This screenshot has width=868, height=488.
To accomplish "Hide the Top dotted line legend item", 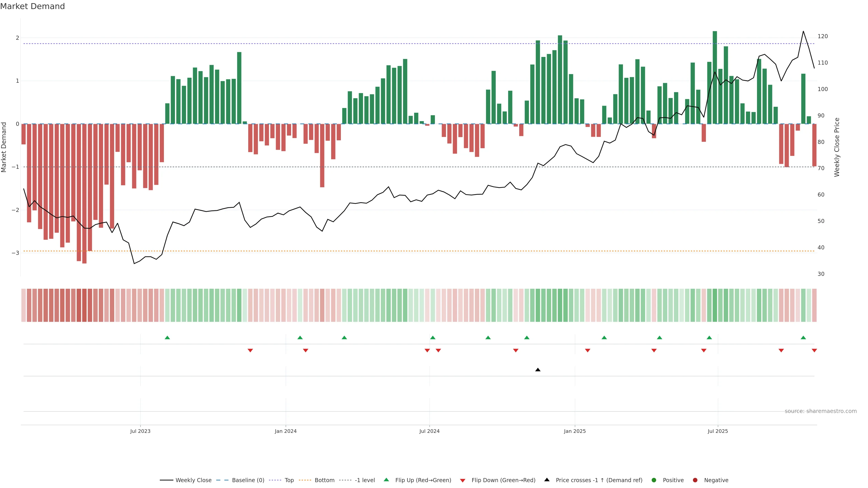I will [x=289, y=480].
